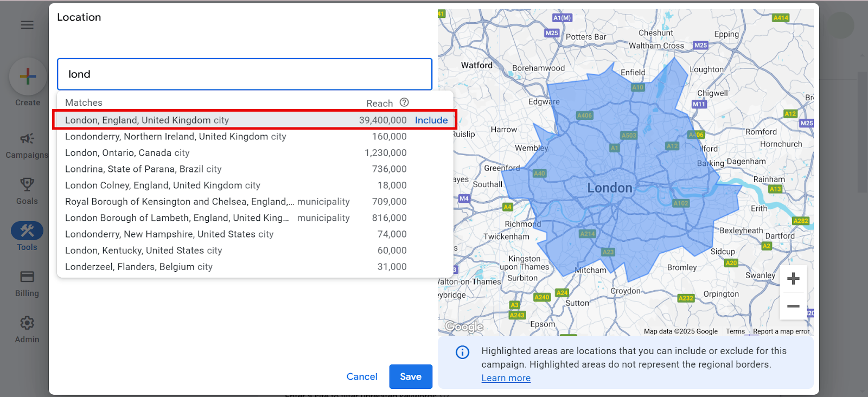Select Tools wrench in sidebar
The width and height of the screenshot is (868, 397).
click(x=27, y=237)
